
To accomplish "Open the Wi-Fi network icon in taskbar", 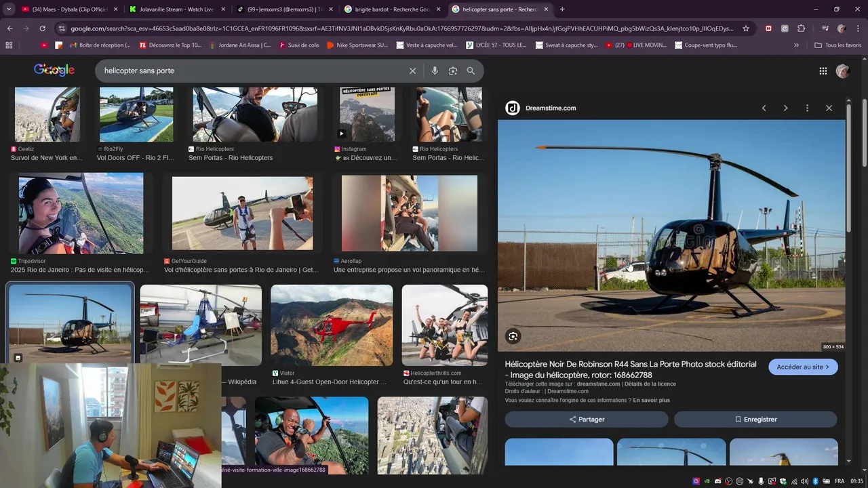I will (794, 481).
